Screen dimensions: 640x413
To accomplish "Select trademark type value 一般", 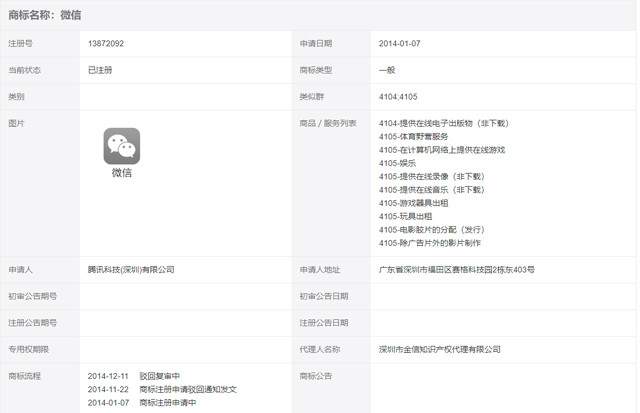I will 387,70.
